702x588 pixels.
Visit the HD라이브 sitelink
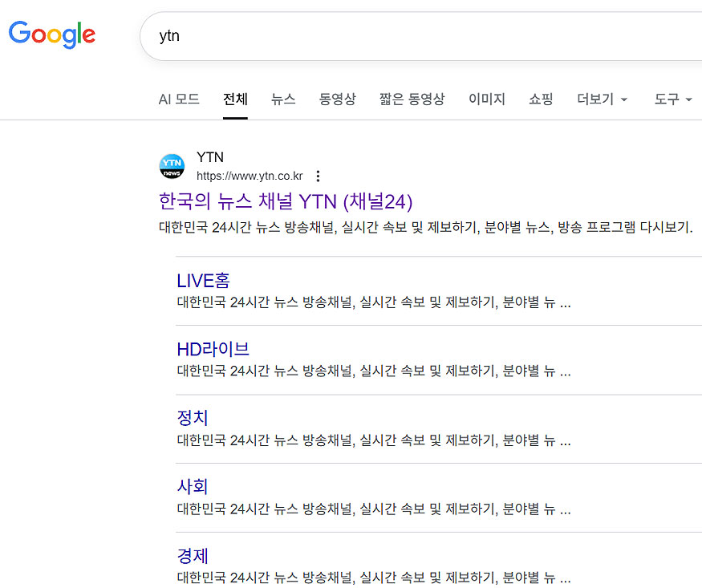point(213,349)
